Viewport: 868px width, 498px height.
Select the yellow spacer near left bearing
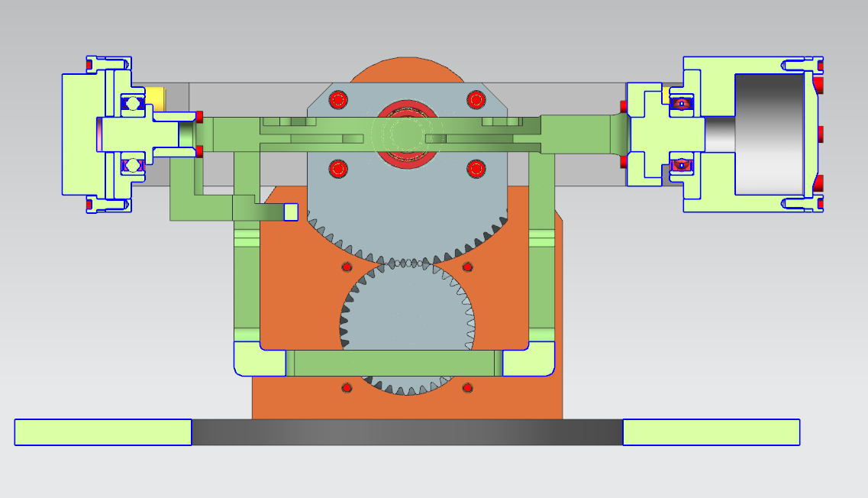click(x=155, y=99)
